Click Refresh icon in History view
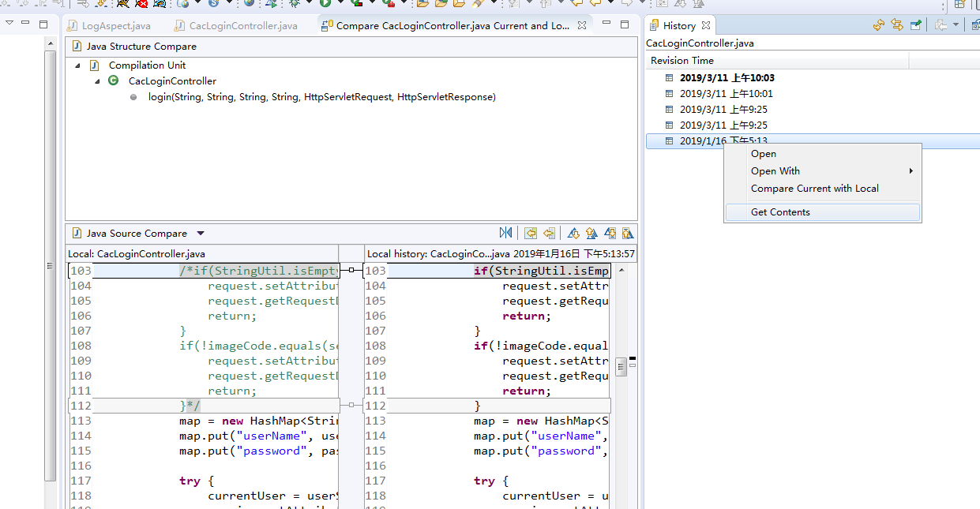The image size is (980, 509). (x=879, y=25)
